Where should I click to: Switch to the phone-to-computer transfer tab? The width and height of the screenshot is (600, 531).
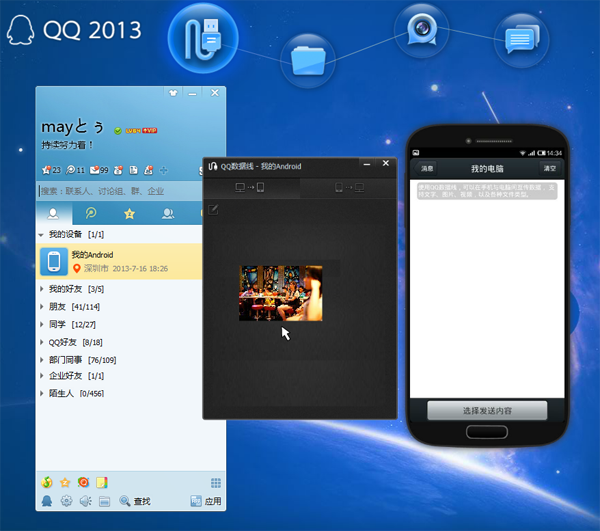(349, 187)
